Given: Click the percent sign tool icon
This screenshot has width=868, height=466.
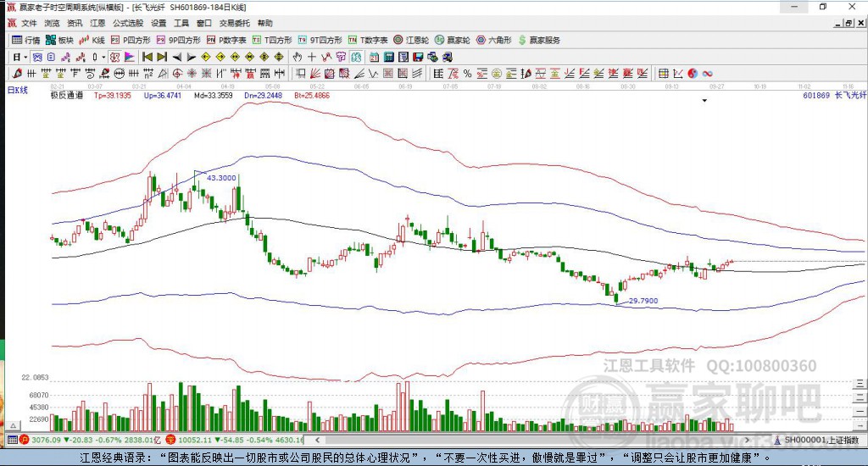Looking at the screenshot, I should 467,74.
